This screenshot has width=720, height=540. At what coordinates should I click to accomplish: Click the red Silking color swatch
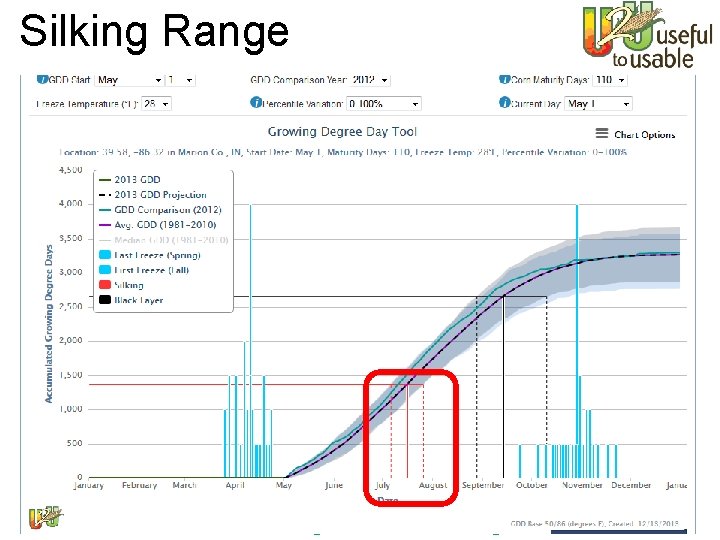point(105,285)
